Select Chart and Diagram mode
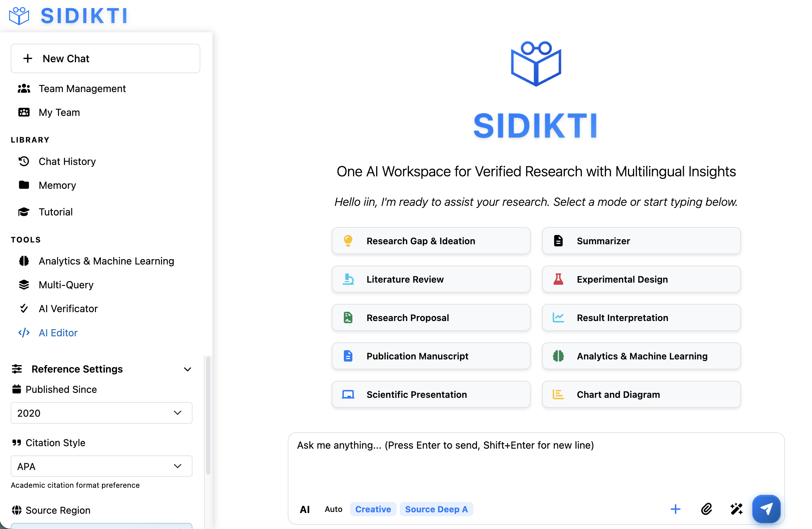Viewport: 812px width, 529px height. (642, 394)
